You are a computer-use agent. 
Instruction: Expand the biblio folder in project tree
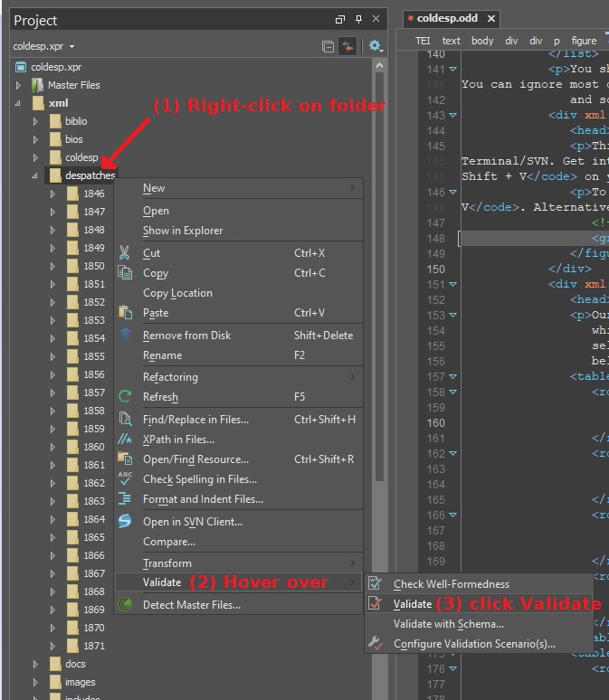click(36, 121)
